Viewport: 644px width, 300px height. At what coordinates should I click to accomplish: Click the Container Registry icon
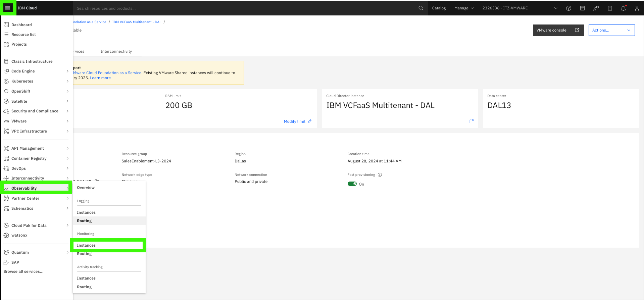coord(6,158)
